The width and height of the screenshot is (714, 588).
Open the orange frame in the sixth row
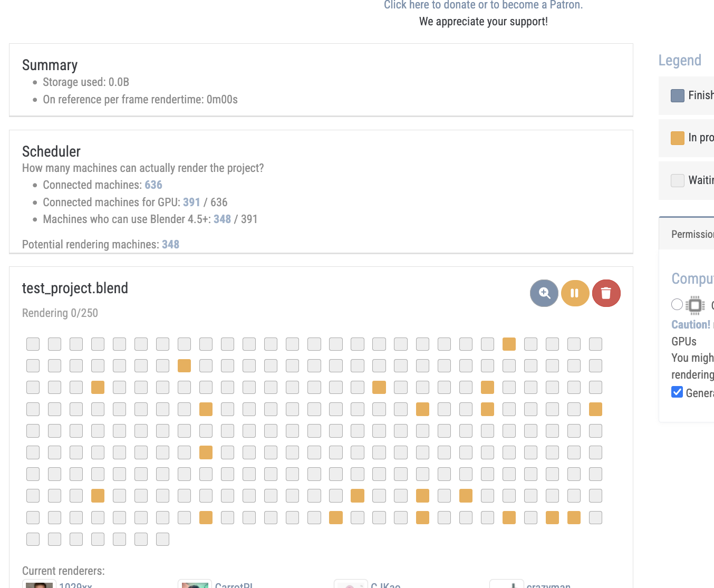click(x=206, y=452)
